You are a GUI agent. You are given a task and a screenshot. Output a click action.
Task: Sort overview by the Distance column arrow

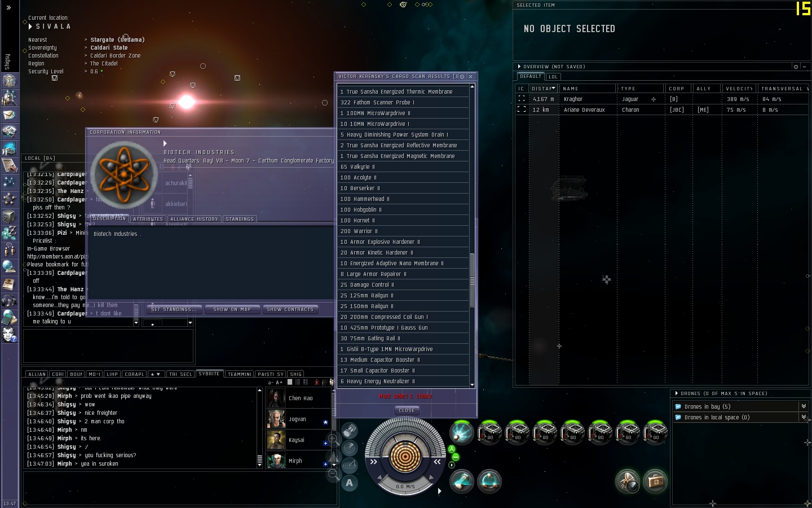[553, 88]
